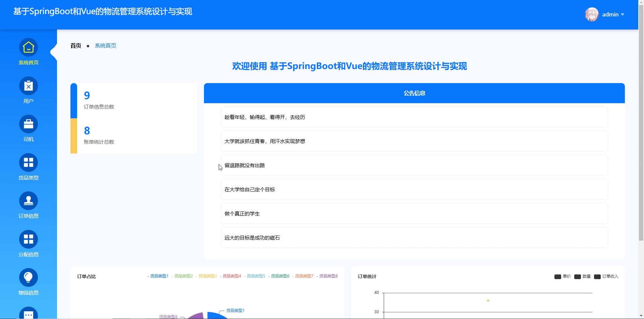Screen dimensions: 644x319
Task: Click the 系统首页 breadcrumb link
Action: [x=105, y=46]
